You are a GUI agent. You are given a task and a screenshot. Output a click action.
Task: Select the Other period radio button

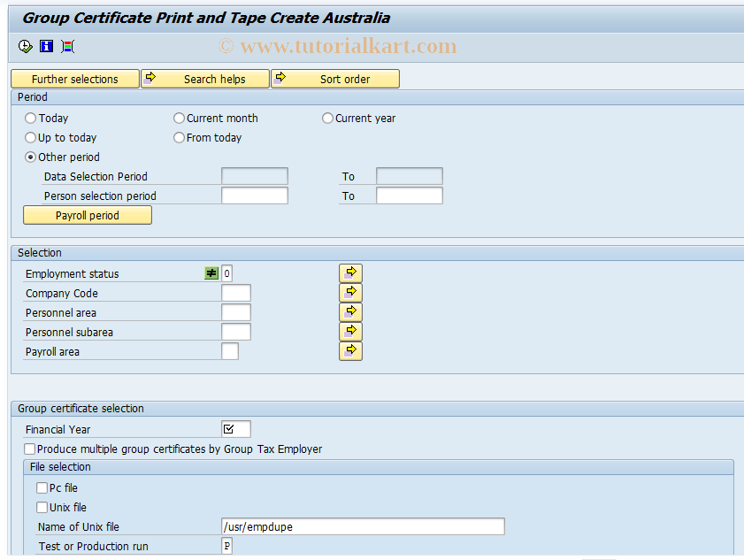point(30,157)
